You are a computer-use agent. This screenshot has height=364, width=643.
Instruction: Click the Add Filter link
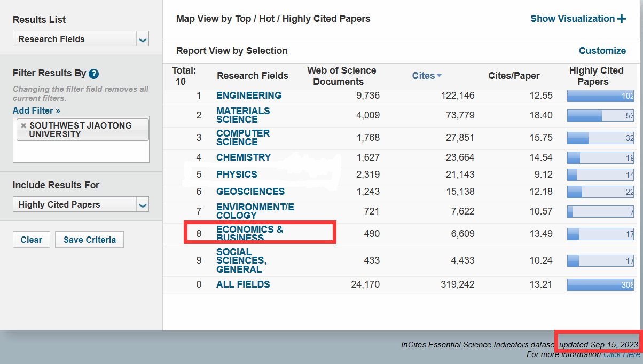pos(36,110)
